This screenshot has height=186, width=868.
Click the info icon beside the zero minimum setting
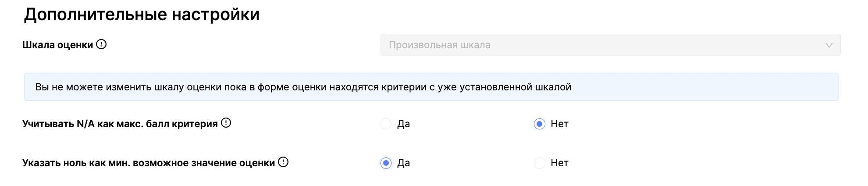pyautogui.click(x=284, y=162)
